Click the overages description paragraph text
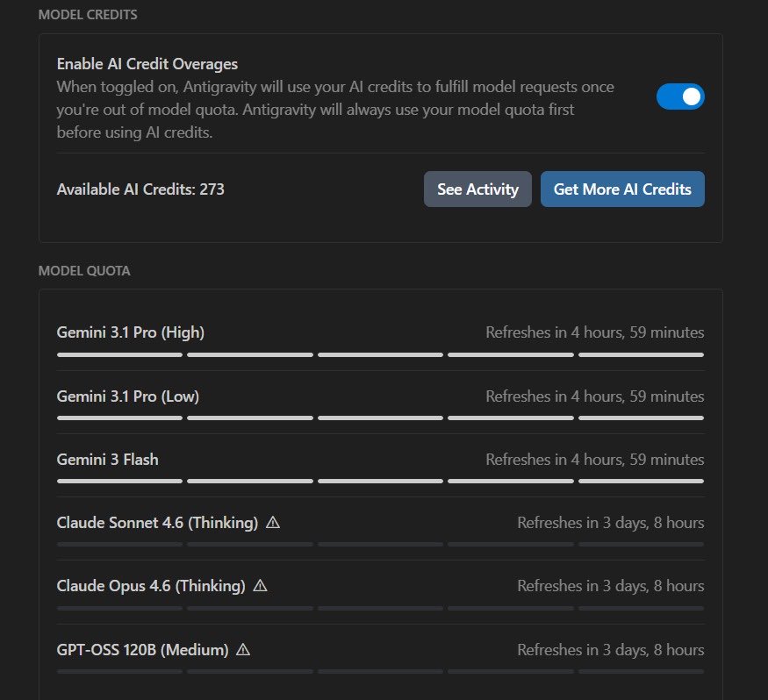Viewport: 768px width, 700px height. point(335,110)
